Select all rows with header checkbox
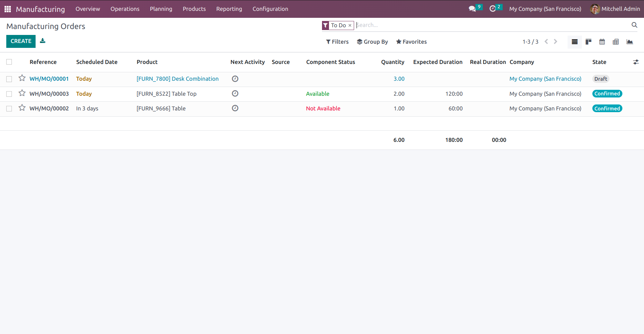644x334 pixels. point(9,62)
